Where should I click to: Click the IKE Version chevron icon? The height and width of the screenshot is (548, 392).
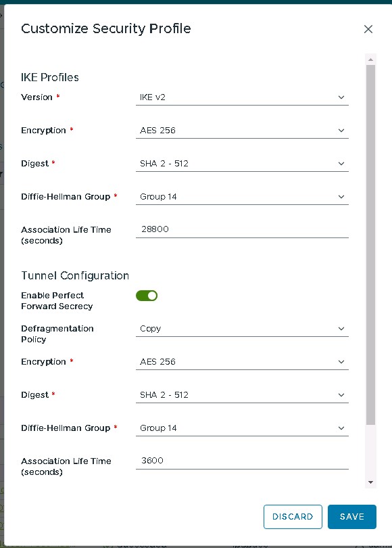(341, 97)
